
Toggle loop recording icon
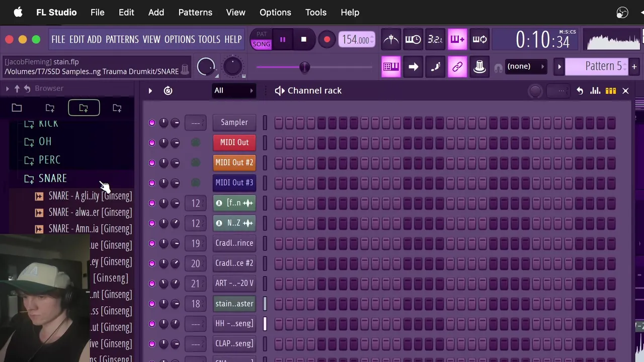[479, 39]
